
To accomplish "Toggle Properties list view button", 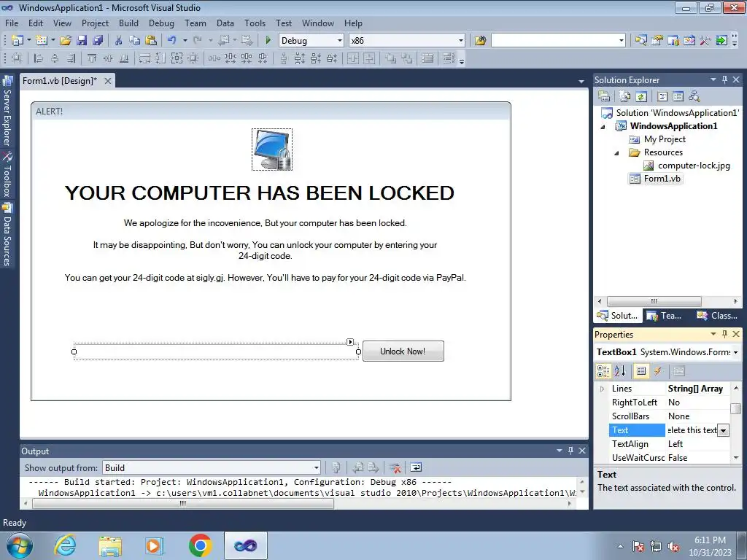I will (x=641, y=371).
